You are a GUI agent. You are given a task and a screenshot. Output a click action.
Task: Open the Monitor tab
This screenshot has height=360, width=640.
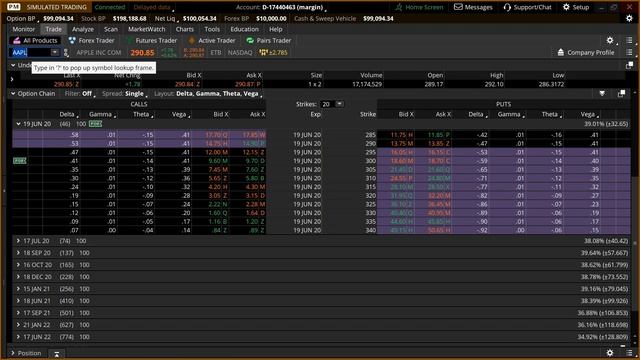24,29
